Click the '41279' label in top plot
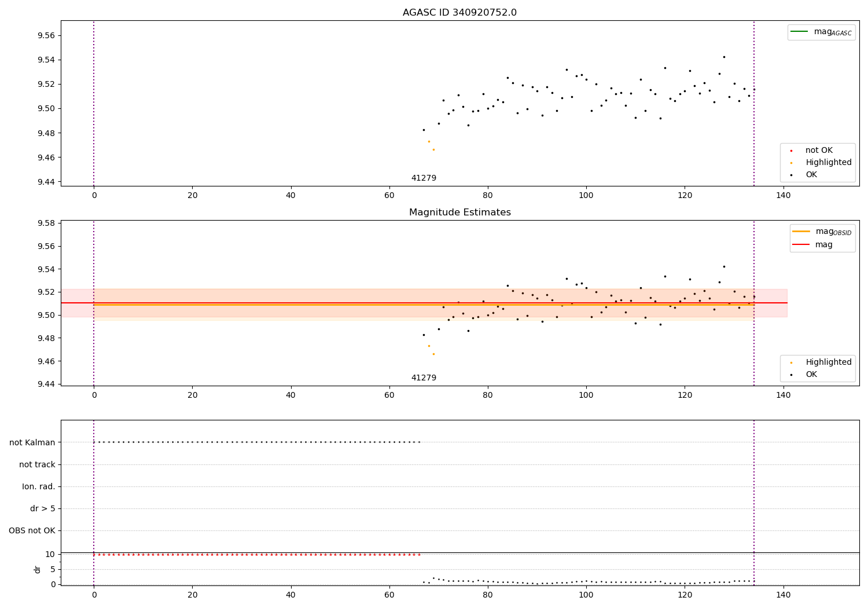 [424, 178]
